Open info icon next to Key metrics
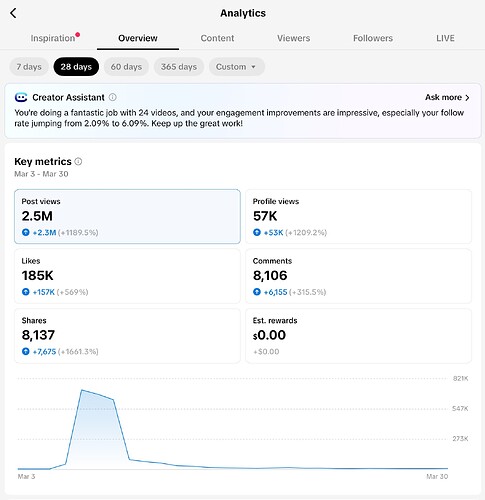485x500 pixels. point(78,162)
